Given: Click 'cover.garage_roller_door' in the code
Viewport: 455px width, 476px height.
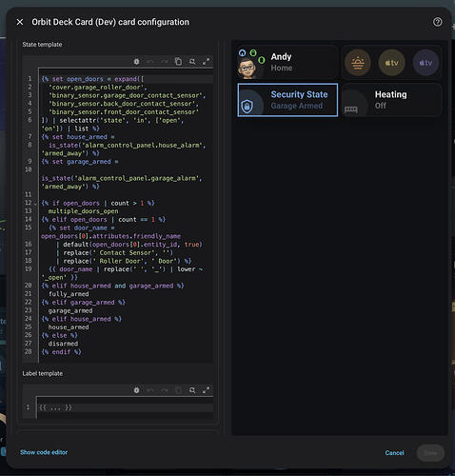Looking at the screenshot, I should pos(97,88).
